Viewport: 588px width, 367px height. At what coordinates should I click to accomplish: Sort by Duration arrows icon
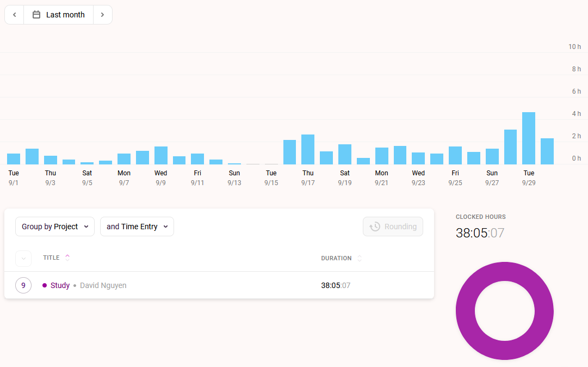coord(359,258)
